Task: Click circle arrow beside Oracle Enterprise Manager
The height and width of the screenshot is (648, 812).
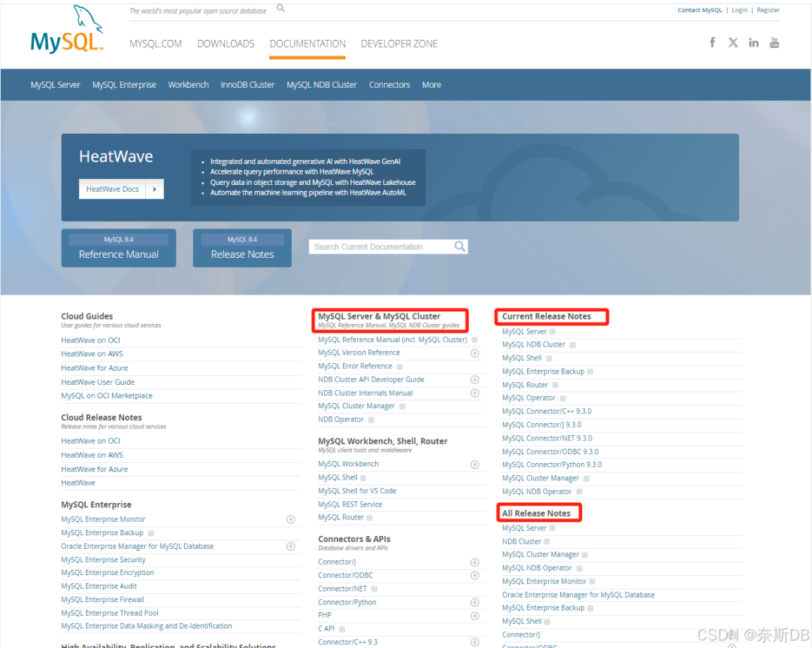Action: click(x=291, y=547)
